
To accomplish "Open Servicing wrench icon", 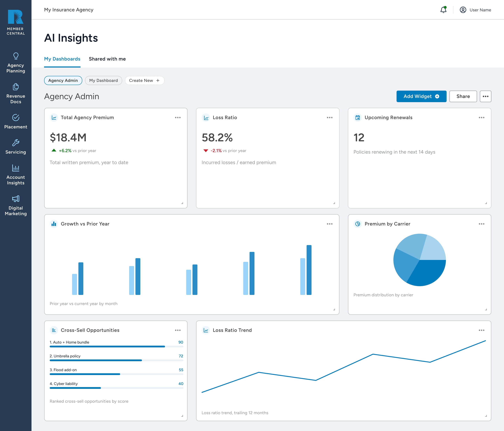I will coord(16,143).
